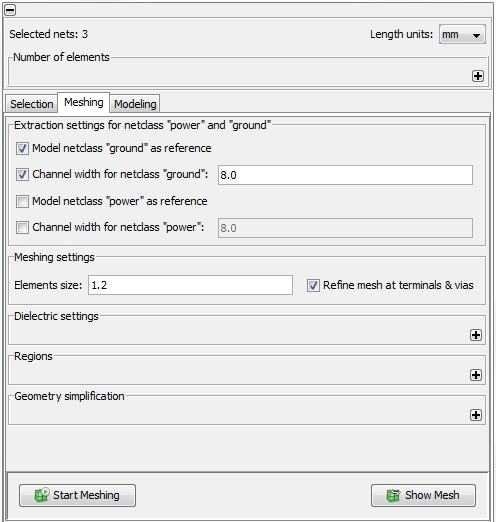Image resolution: width=496 pixels, height=522 pixels.
Task: Switch to the Modeling tab
Action: click(x=135, y=104)
